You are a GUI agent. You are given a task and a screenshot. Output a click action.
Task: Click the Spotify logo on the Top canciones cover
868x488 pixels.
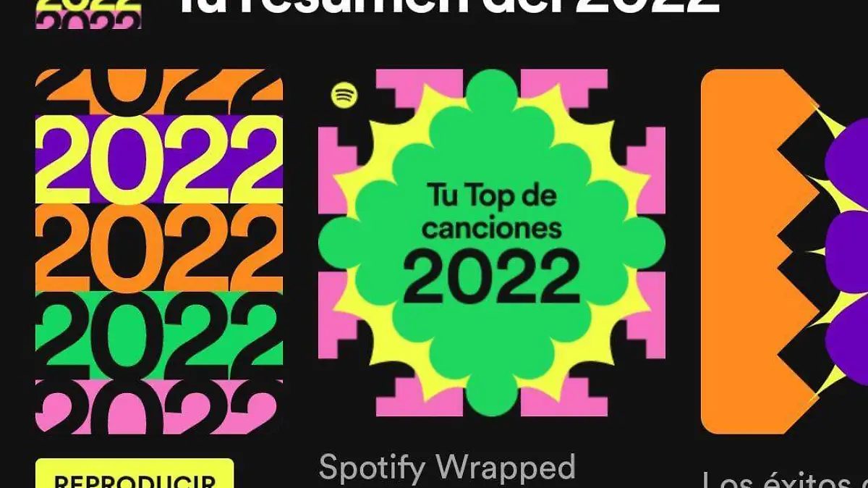pos(344,94)
